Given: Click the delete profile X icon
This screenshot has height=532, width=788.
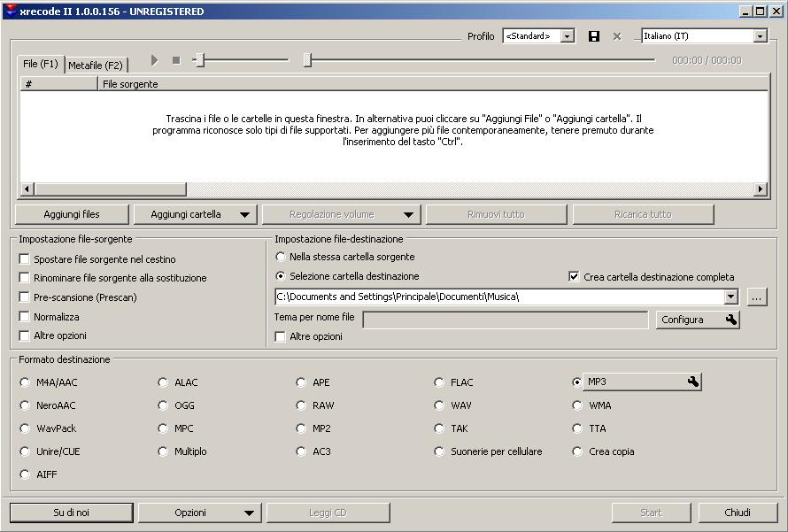Looking at the screenshot, I should click(x=617, y=36).
